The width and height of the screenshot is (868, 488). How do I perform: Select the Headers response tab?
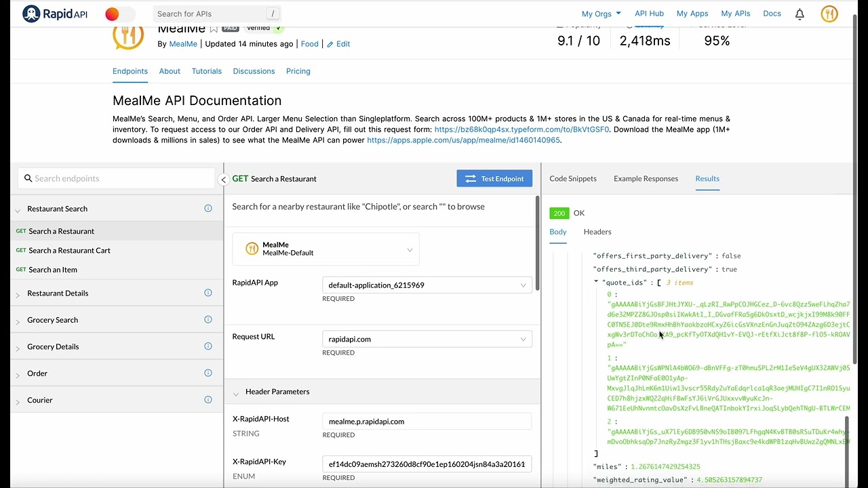tap(597, 232)
